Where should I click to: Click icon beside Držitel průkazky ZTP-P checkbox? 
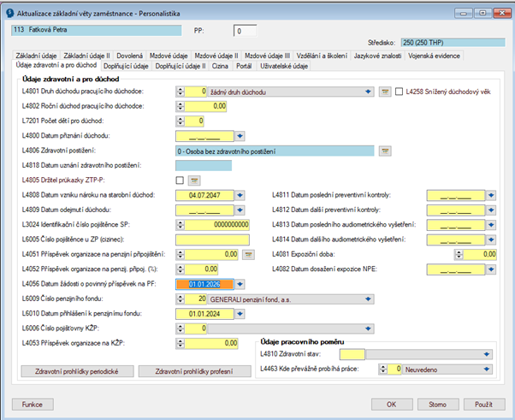(193, 180)
